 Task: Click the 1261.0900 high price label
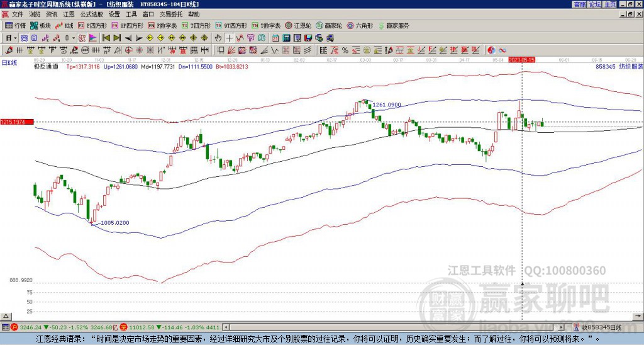pyautogui.click(x=387, y=105)
